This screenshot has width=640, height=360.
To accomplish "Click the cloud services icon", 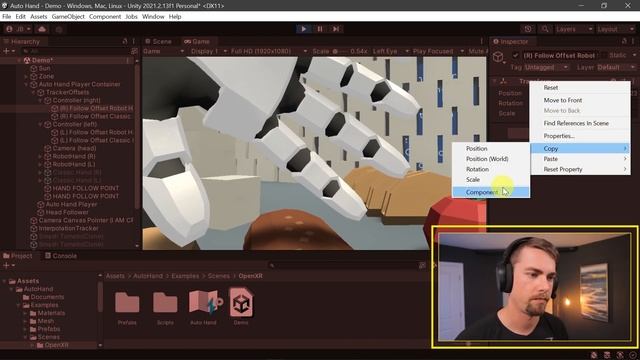I will (x=42, y=29).
